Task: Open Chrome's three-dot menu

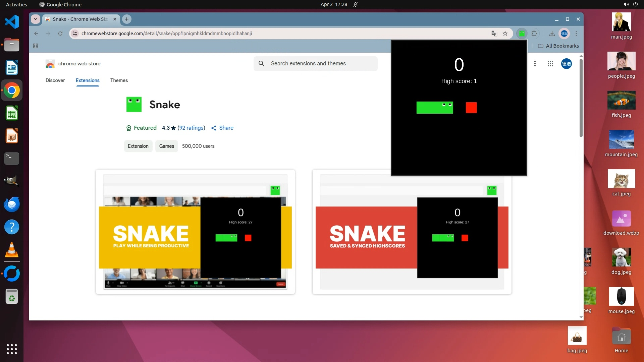Action: point(576,34)
